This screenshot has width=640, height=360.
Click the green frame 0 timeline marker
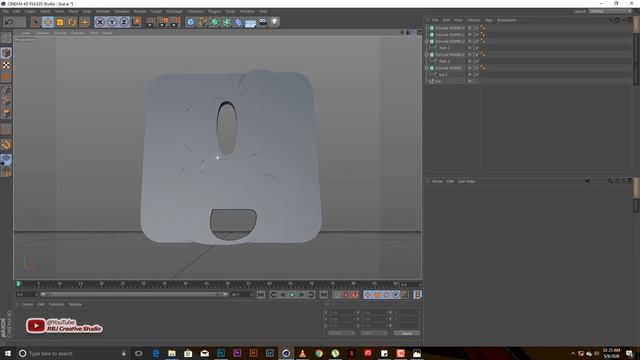click(x=18, y=284)
